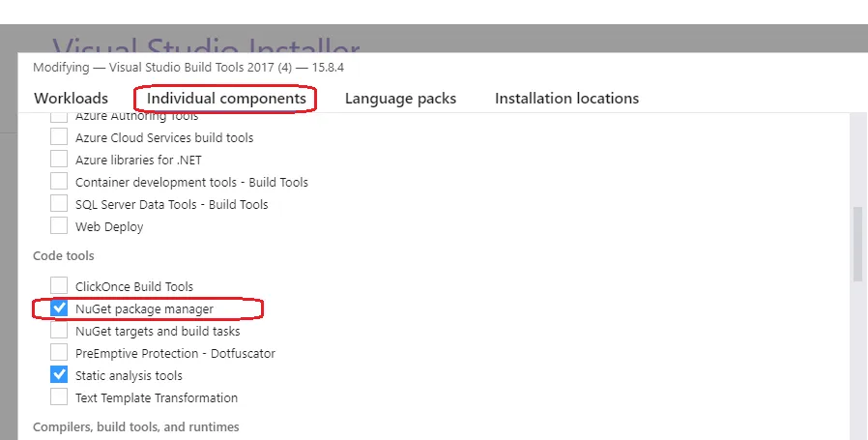Viewport: 868px width, 440px height.
Task: Enable Azure Cloud Services build tools
Action: [59, 137]
